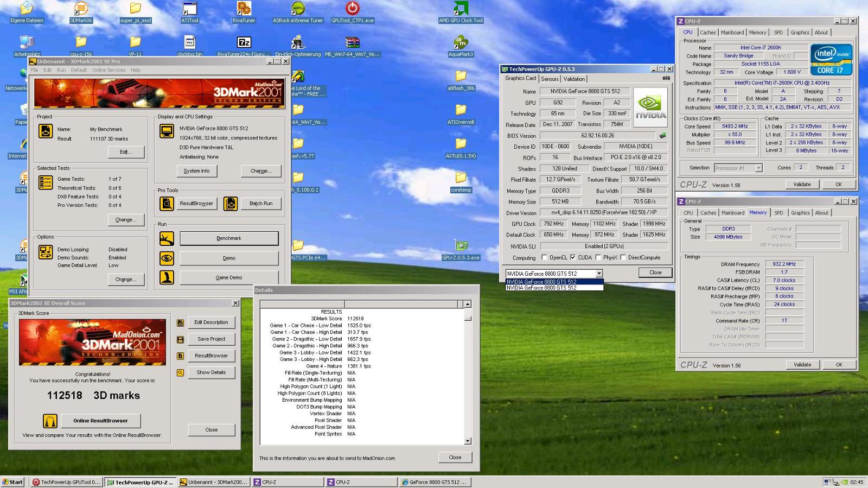Click the Benchmark run icon in 3DMark2001
868x488 pixels.
167,238
